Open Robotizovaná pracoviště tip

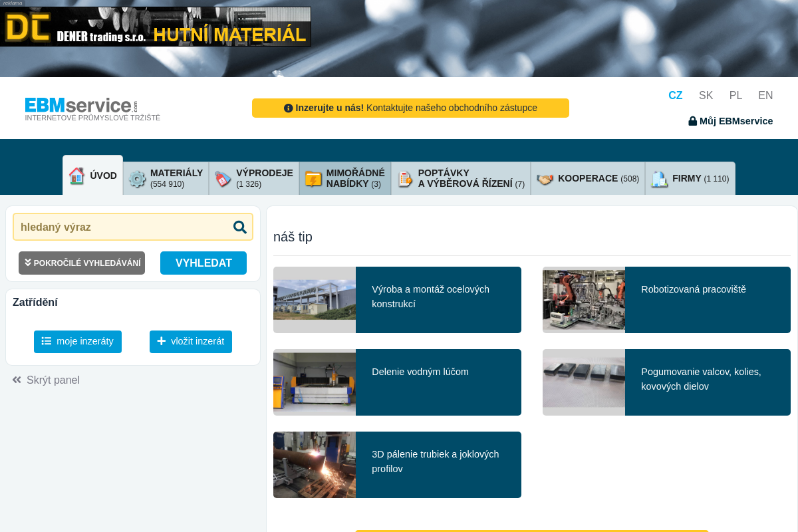[666, 300]
